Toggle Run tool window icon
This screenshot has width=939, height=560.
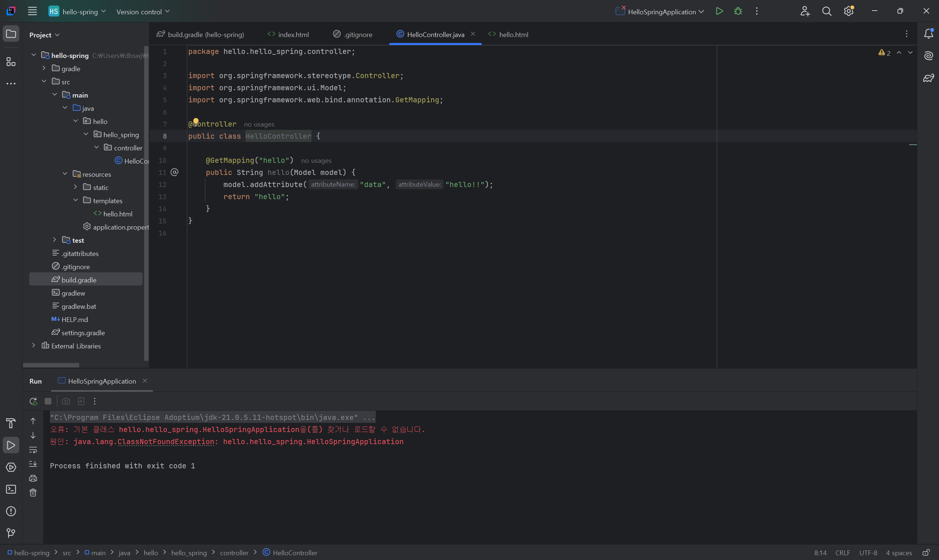(x=11, y=445)
